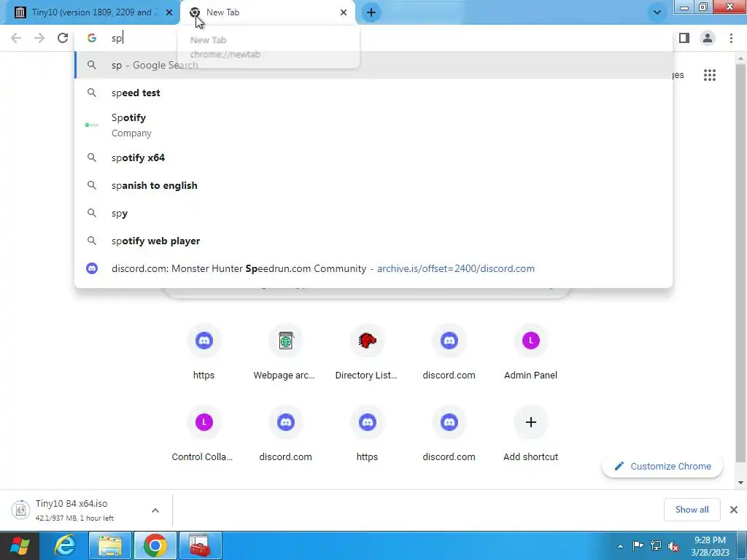
Task: Click the browser forward arrow
Action: [x=39, y=38]
